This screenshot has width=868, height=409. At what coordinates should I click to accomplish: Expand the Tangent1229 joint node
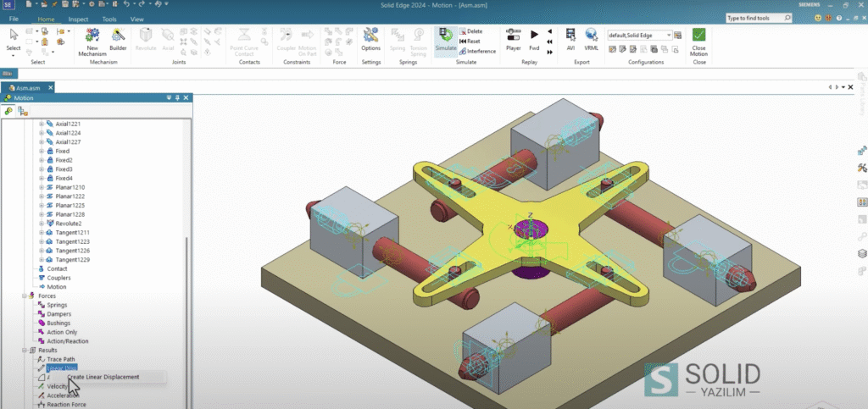tap(41, 260)
